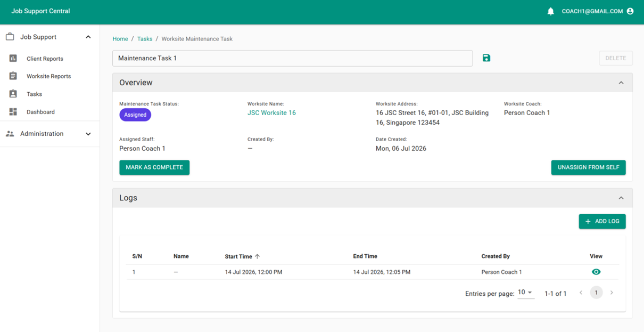Sort by Start Time arrow icon
Screen dimensions: 644x332
pyautogui.click(x=258, y=256)
